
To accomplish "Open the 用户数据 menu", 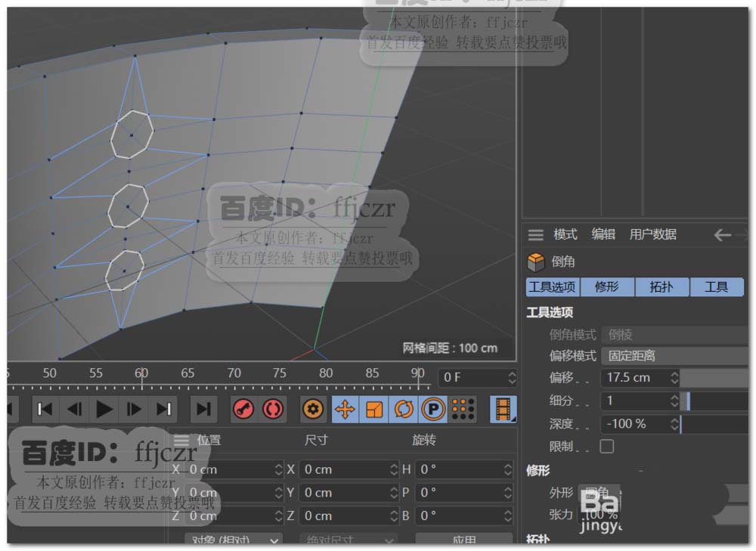I will click(x=653, y=235).
